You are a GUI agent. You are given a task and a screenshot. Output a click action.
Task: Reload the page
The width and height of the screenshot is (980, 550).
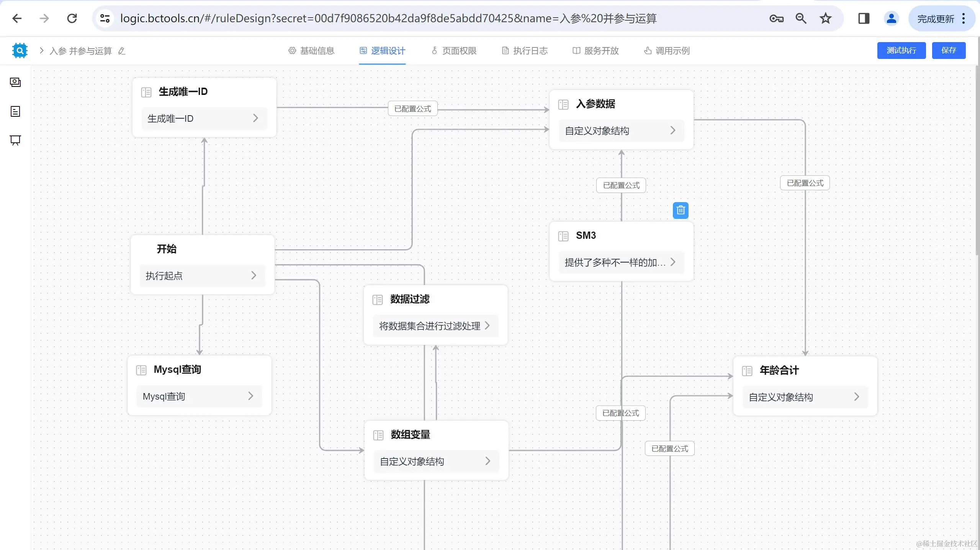tap(72, 18)
